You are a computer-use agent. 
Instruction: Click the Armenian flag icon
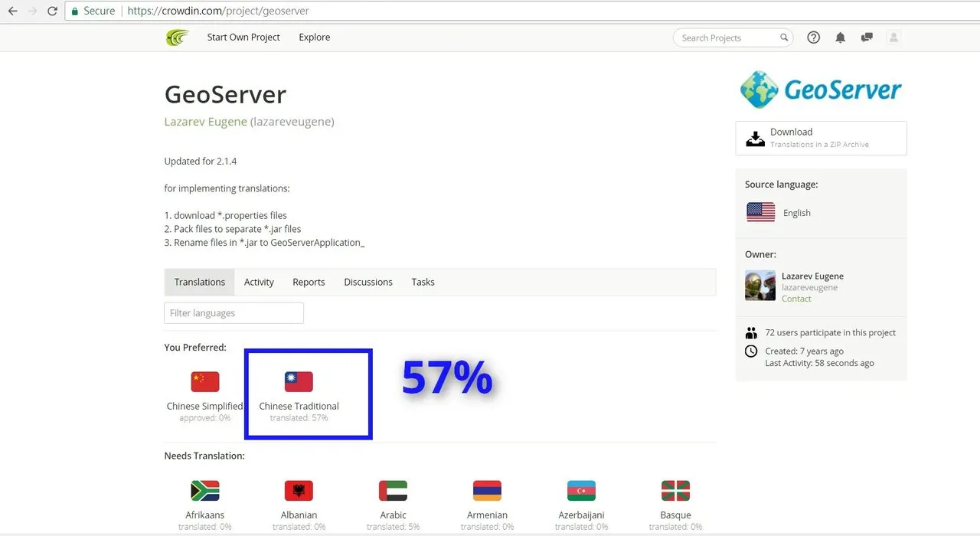(487, 490)
